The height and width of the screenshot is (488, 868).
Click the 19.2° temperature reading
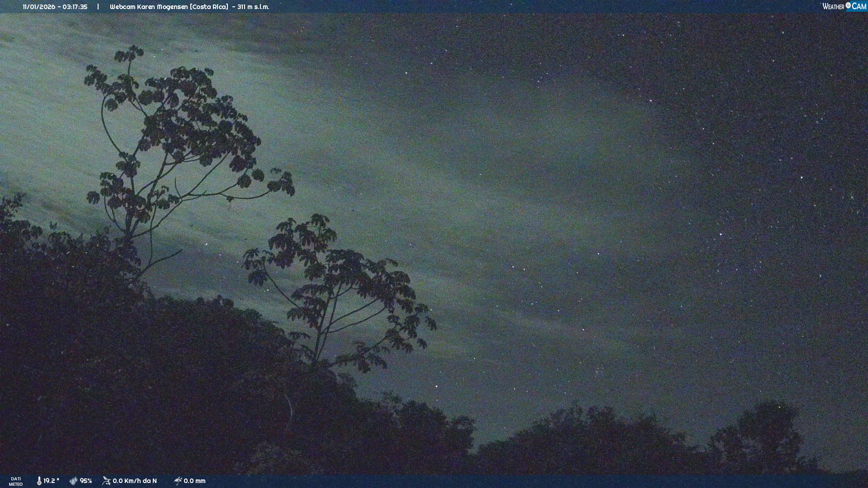point(51,481)
